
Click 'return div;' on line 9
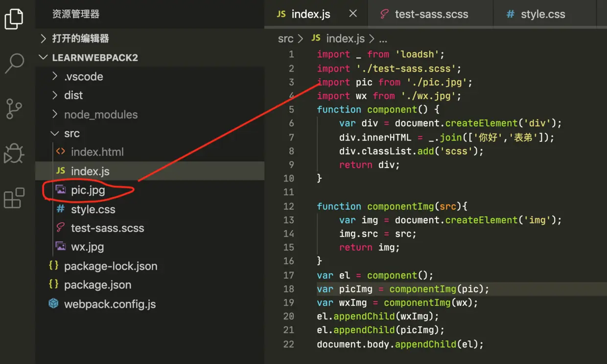tap(370, 164)
